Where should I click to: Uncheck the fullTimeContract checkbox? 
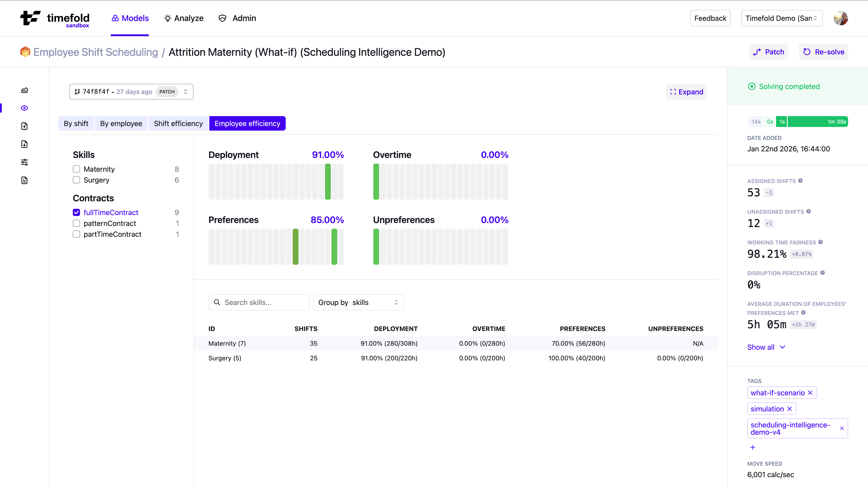tap(76, 213)
